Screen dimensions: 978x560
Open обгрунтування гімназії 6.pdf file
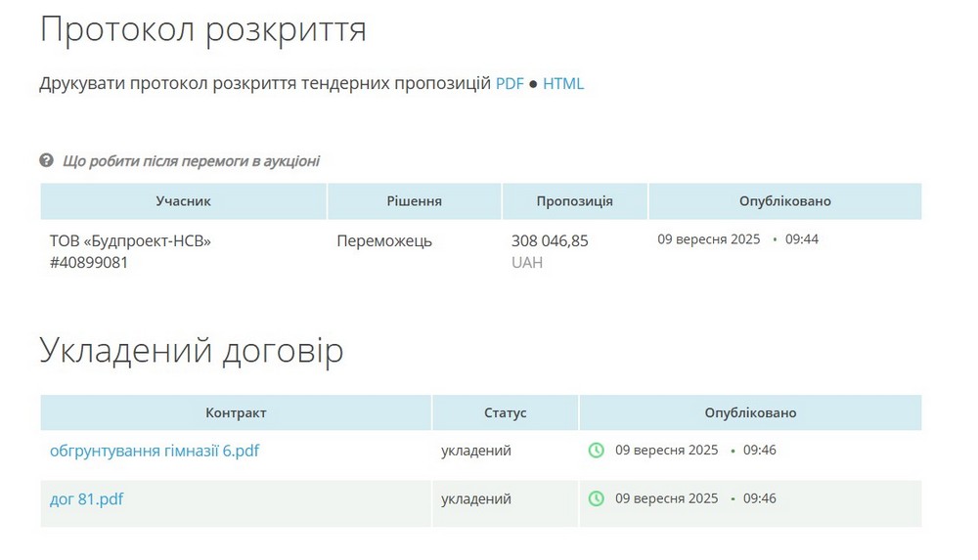pos(155,451)
